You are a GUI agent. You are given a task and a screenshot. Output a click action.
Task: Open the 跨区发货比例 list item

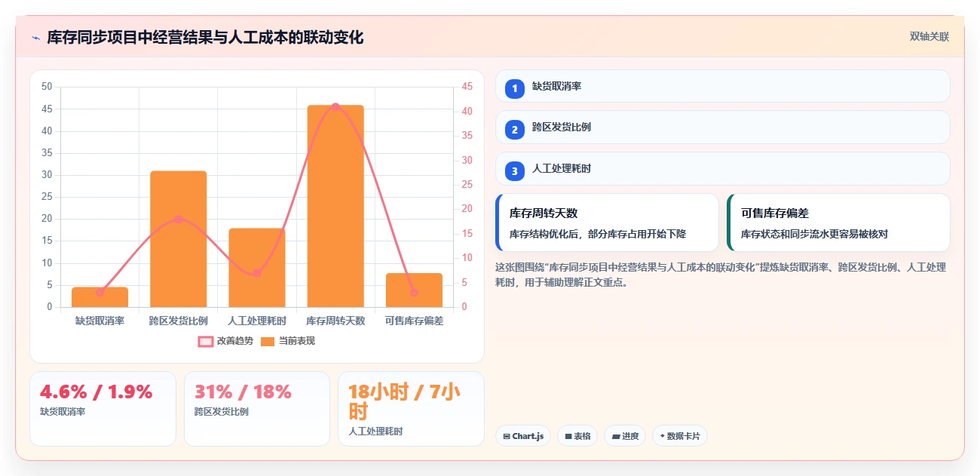(722, 127)
